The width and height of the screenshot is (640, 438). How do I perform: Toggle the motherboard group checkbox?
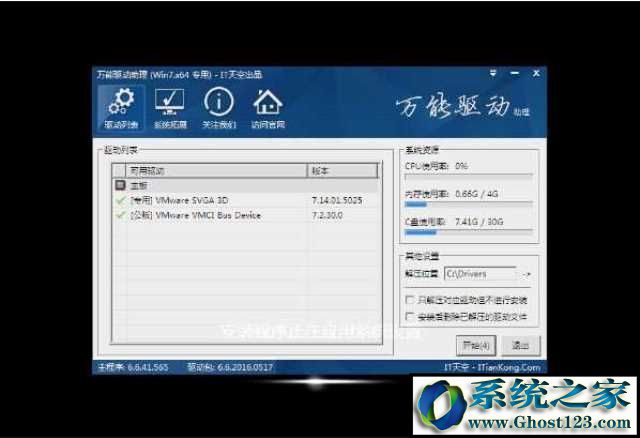[x=120, y=185]
